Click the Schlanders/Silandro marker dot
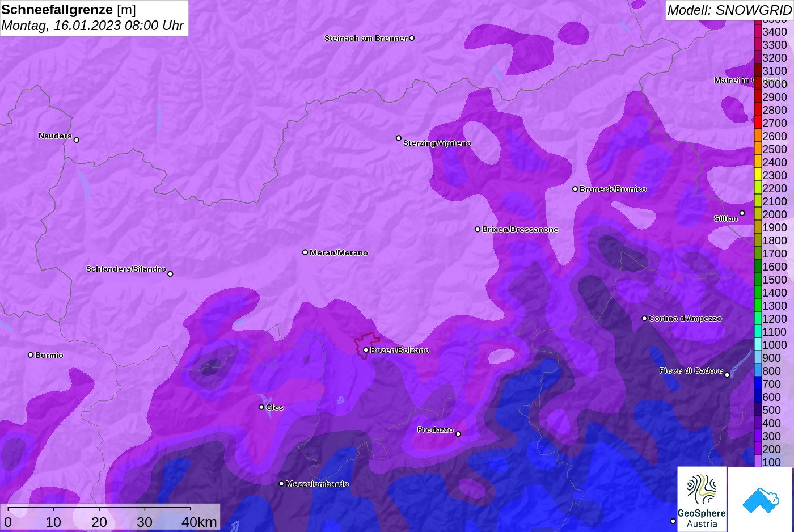 point(170,274)
